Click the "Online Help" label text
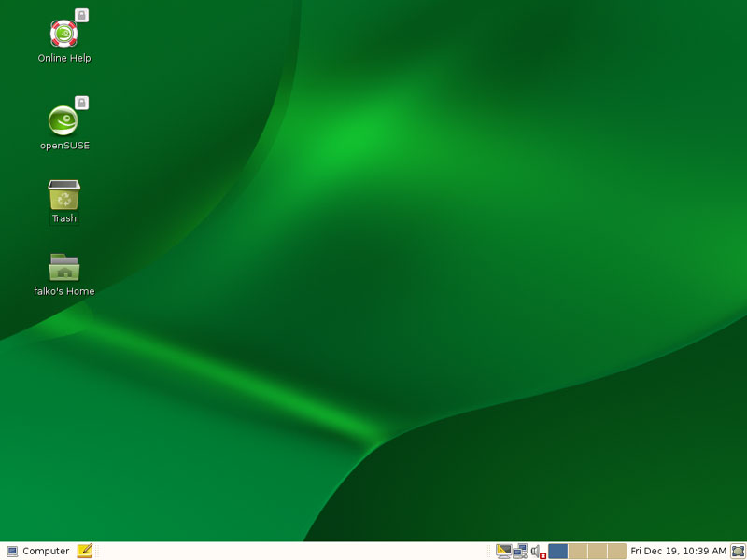The height and width of the screenshot is (560, 747). [x=64, y=58]
